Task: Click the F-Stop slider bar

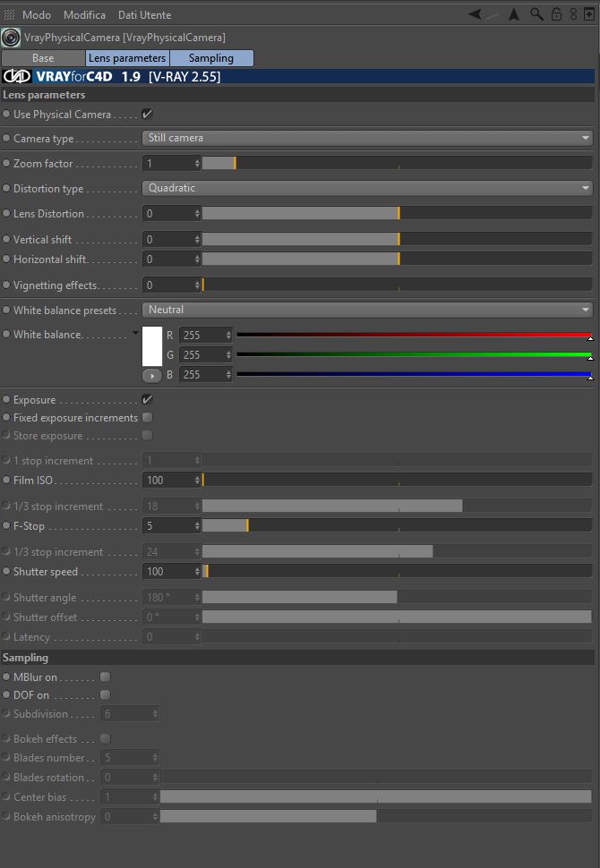Action: click(x=397, y=526)
